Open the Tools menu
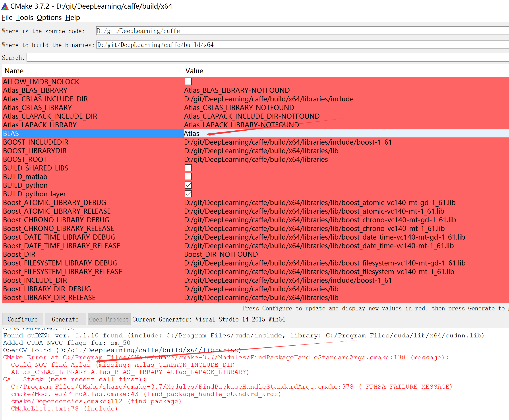The width and height of the screenshot is (509, 420). pos(24,17)
